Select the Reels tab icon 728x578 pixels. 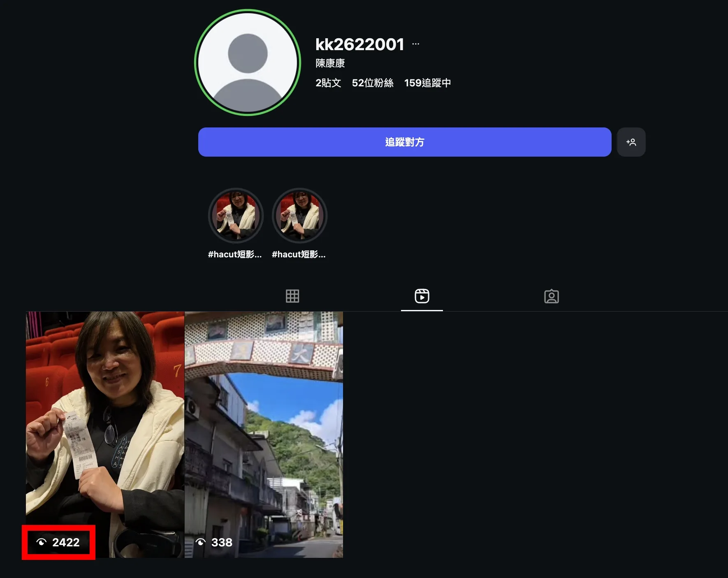click(x=422, y=296)
